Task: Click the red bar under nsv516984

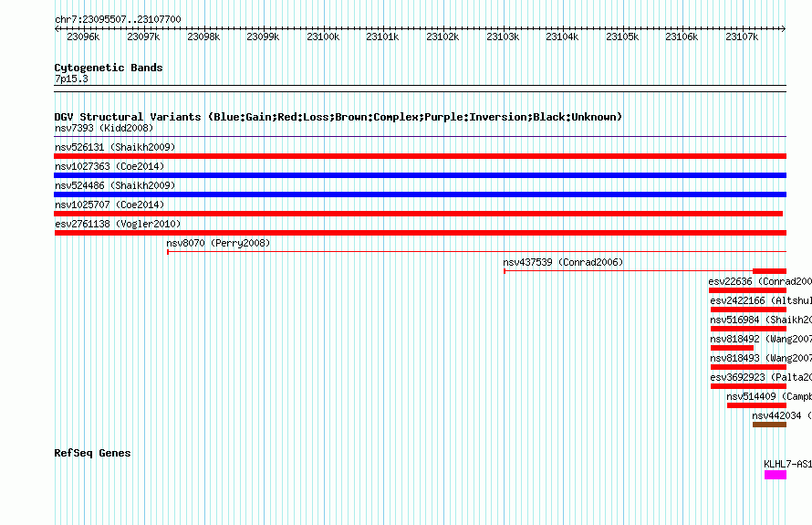Action: pos(748,329)
